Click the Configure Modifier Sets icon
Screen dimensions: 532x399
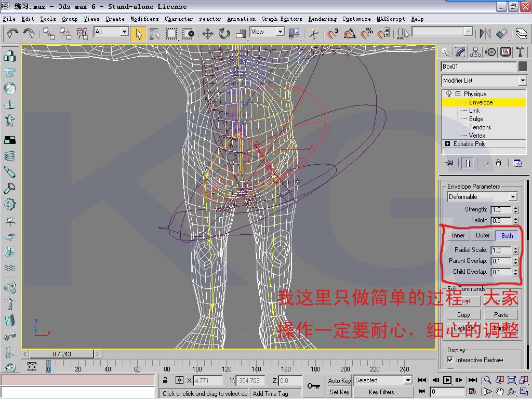pos(517,163)
